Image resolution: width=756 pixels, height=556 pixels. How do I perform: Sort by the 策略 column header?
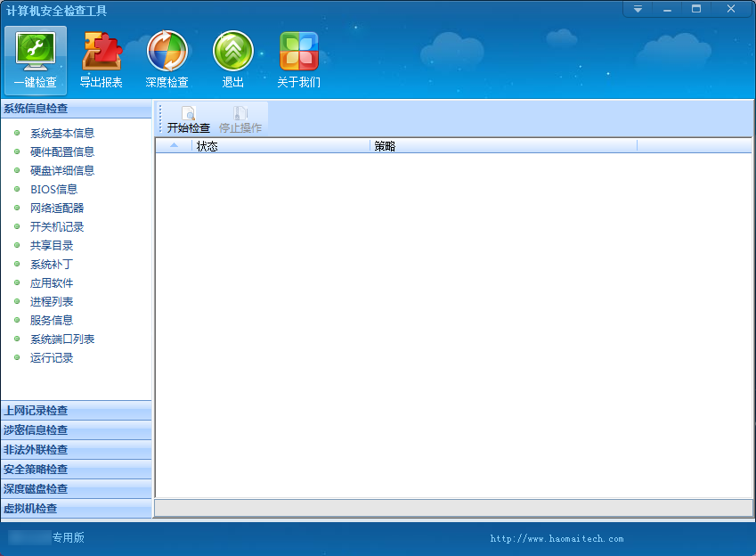(503, 146)
